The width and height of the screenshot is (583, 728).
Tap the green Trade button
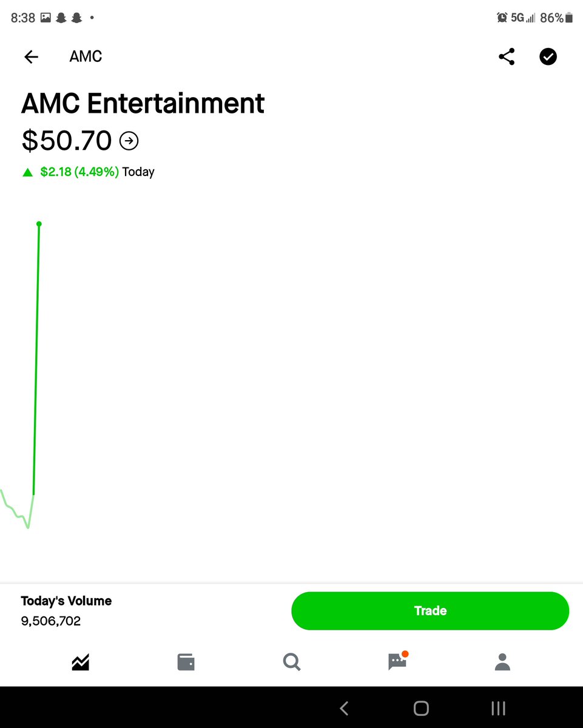click(430, 611)
